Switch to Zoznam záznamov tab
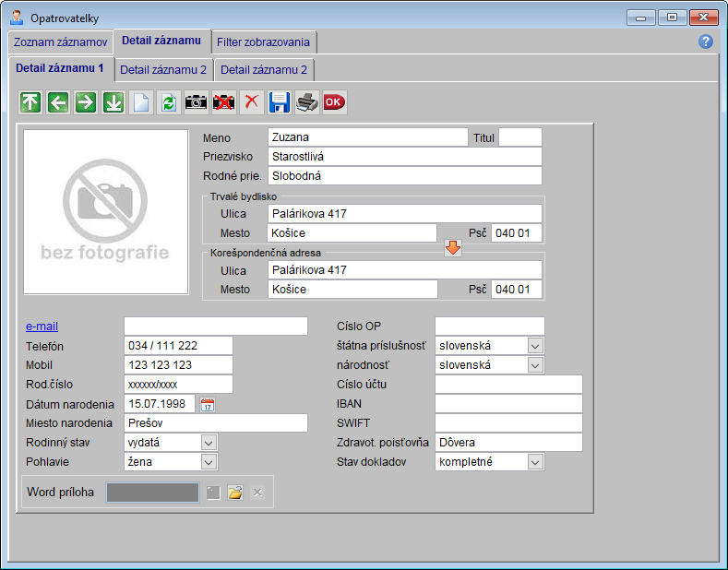 [60, 42]
